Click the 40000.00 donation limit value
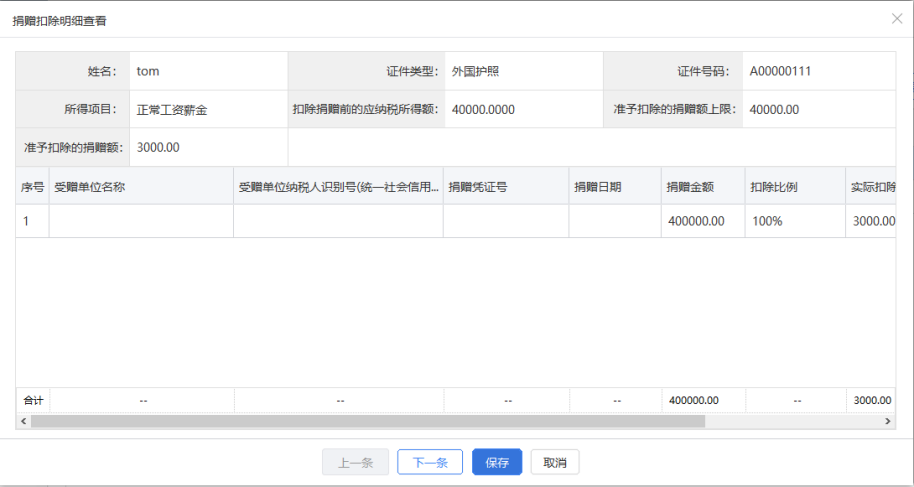The image size is (914, 487). [774, 110]
